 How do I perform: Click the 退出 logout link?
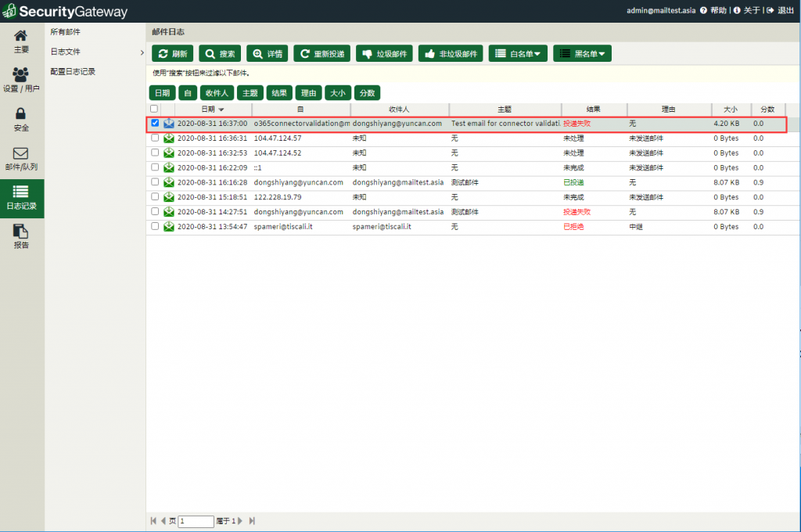click(781, 10)
